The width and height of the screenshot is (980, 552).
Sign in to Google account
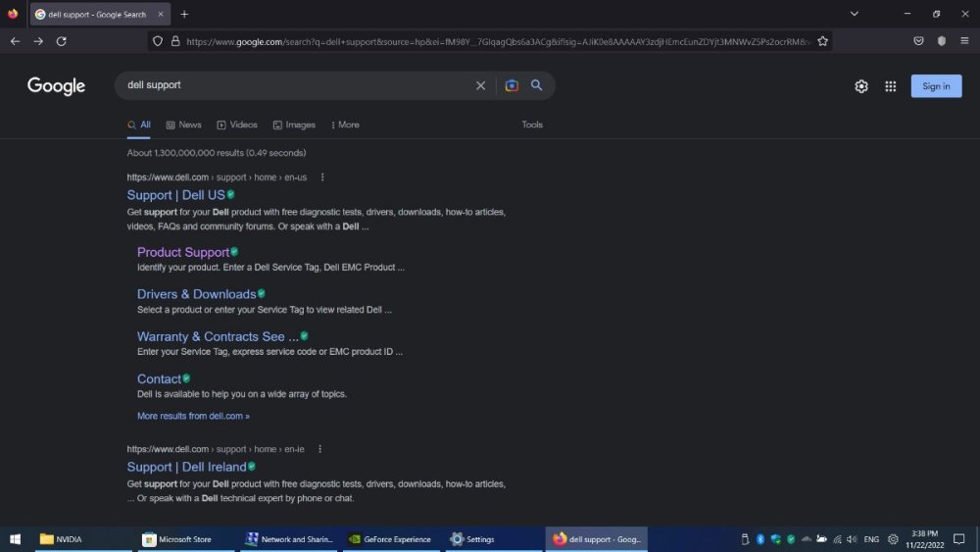point(936,86)
